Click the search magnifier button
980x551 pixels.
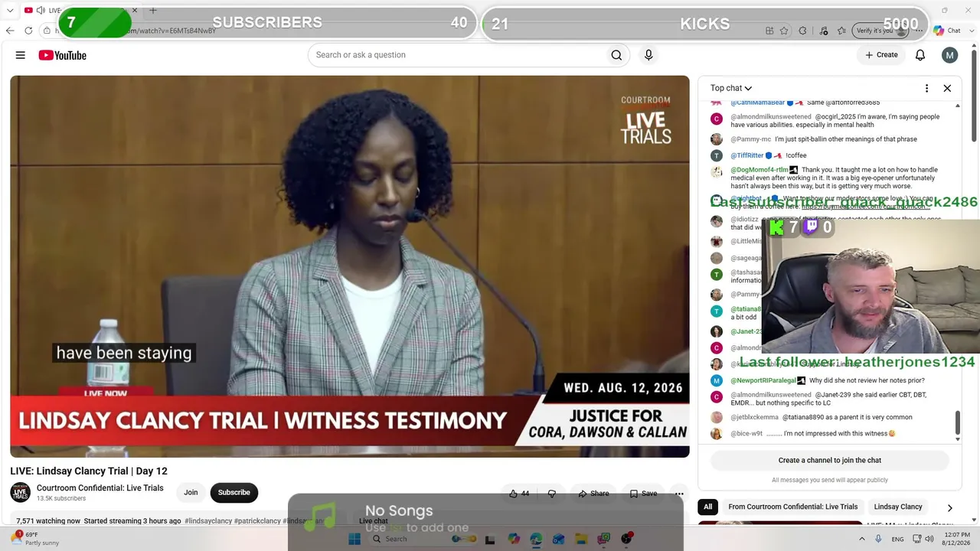coord(616,55)
